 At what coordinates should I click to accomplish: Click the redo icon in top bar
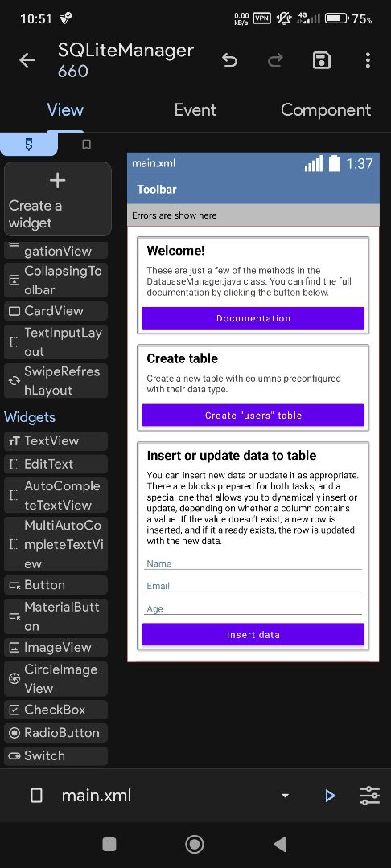tap(275, 60)
